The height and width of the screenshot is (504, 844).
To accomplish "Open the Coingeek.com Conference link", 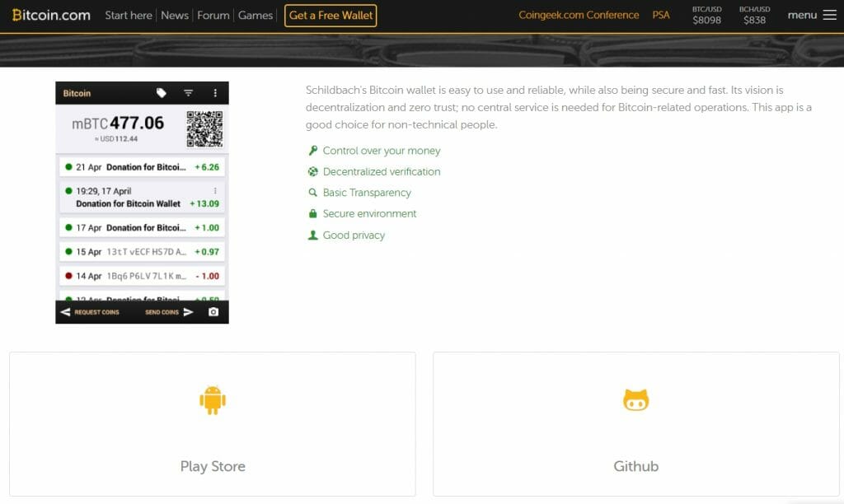I will click(x=579, y=15).
